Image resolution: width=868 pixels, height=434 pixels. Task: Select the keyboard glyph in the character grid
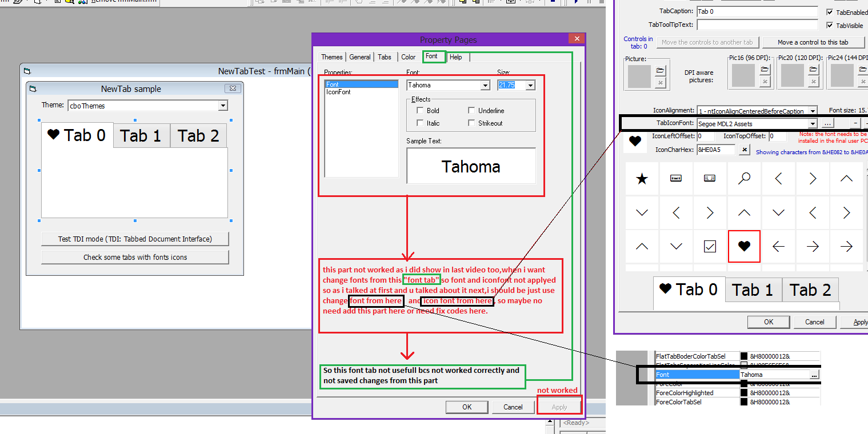coord(675,178)
